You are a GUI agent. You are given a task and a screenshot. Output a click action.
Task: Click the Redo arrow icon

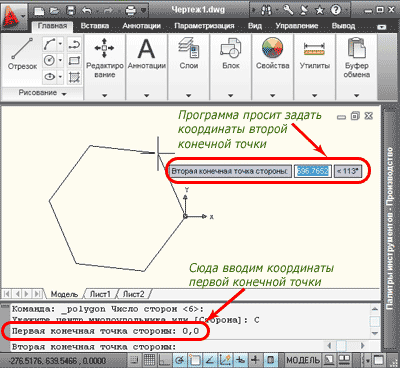(108, 11)
